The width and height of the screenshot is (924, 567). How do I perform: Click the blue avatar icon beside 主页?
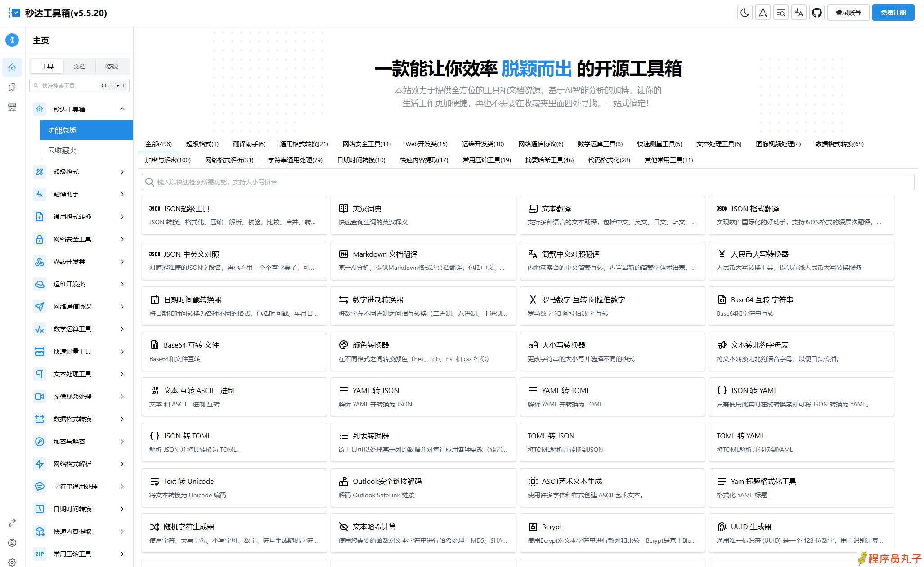[x=12, y=40]
